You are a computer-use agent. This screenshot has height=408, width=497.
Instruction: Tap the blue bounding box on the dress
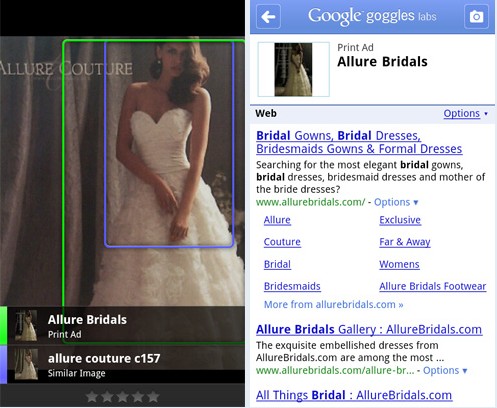169,144
